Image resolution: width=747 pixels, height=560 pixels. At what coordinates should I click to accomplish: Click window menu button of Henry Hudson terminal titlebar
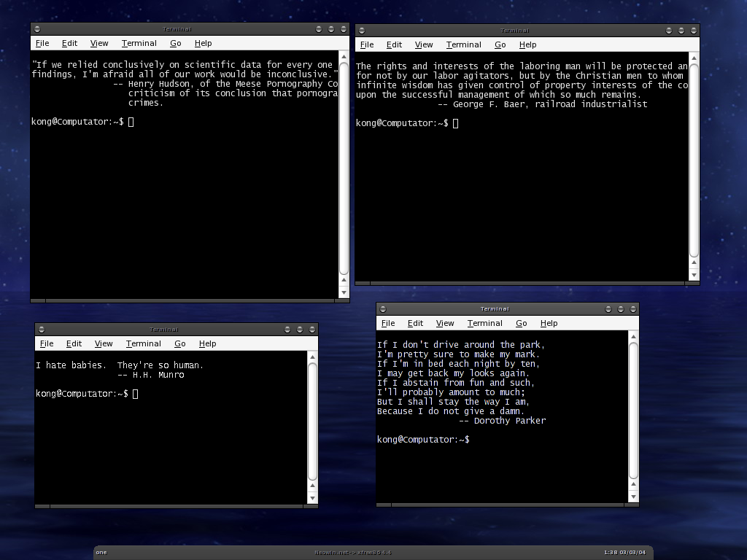(x=37, y=29)
